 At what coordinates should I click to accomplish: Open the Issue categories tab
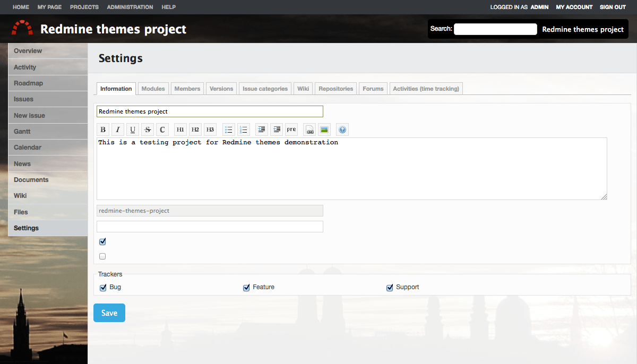click(265, 89)
